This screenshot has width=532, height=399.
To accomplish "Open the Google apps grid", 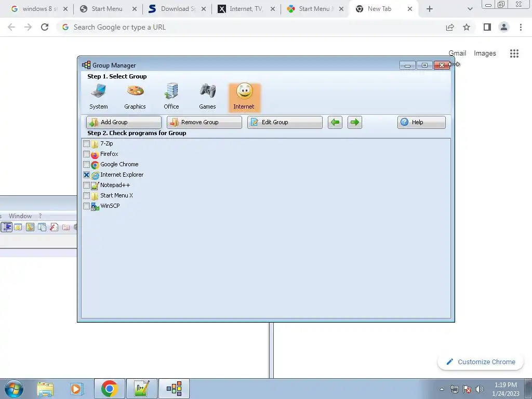I will 514,54.
